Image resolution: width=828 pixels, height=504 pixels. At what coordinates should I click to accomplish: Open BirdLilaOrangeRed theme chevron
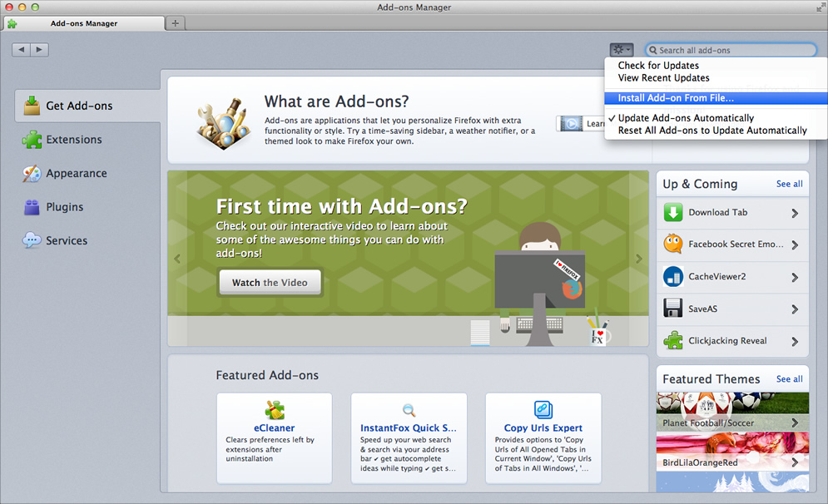[796, 462]
